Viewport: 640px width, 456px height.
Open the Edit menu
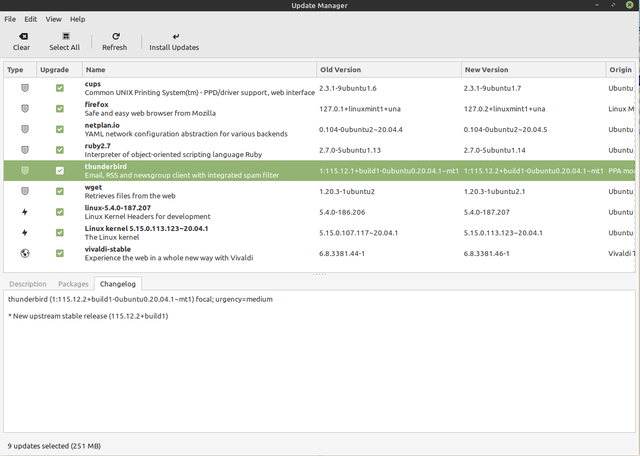point(31,19)
